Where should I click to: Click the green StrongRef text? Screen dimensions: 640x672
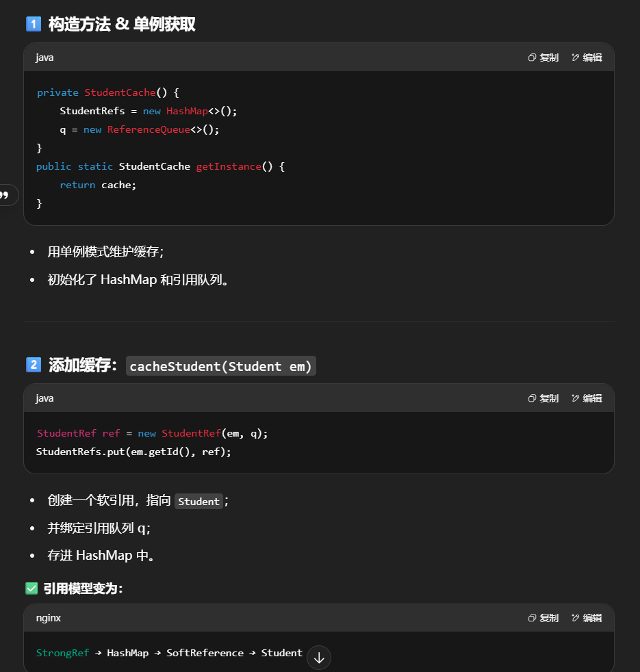click(x=62, y=653)
